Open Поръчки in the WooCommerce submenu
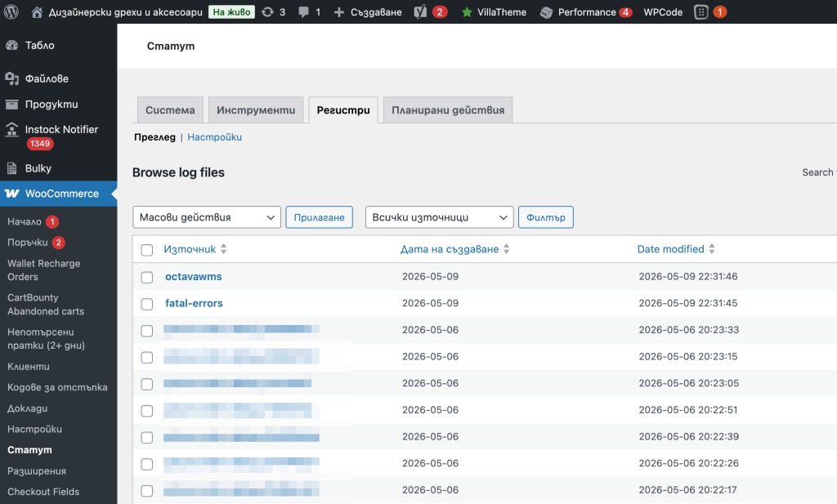 coord(28,243)
